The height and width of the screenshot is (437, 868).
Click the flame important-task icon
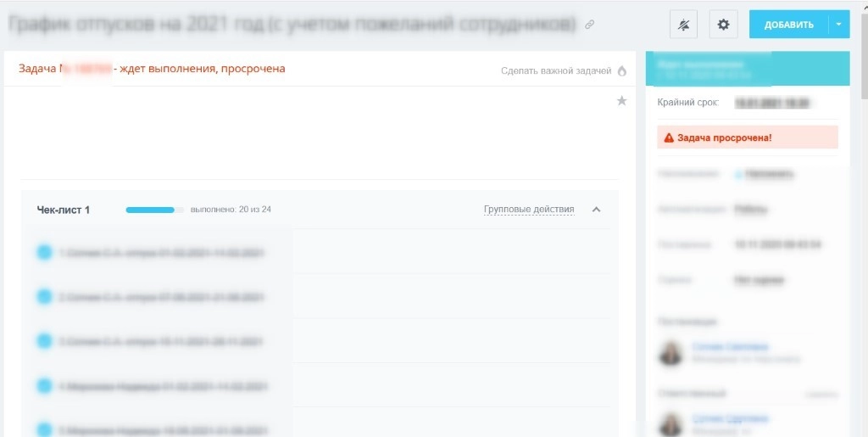click(x=621, y=71)
